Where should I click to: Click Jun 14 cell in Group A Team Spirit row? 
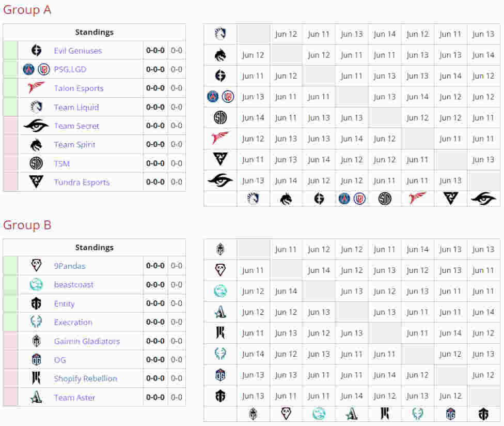[483, 55]
